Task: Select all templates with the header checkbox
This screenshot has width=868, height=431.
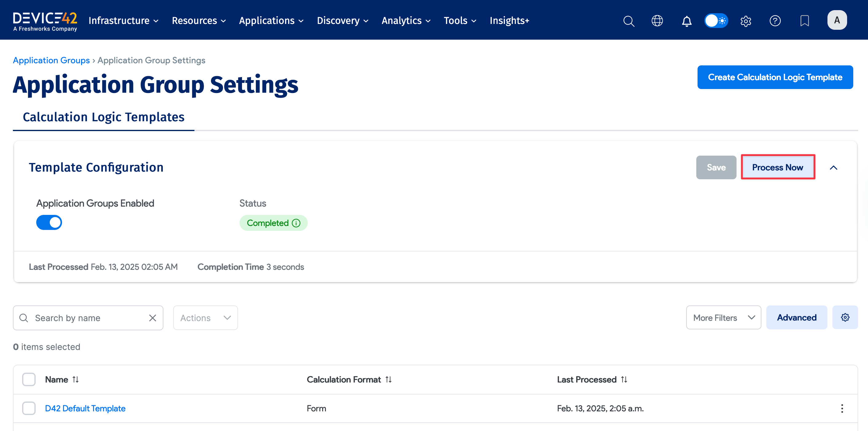Action: pos(29,379)
